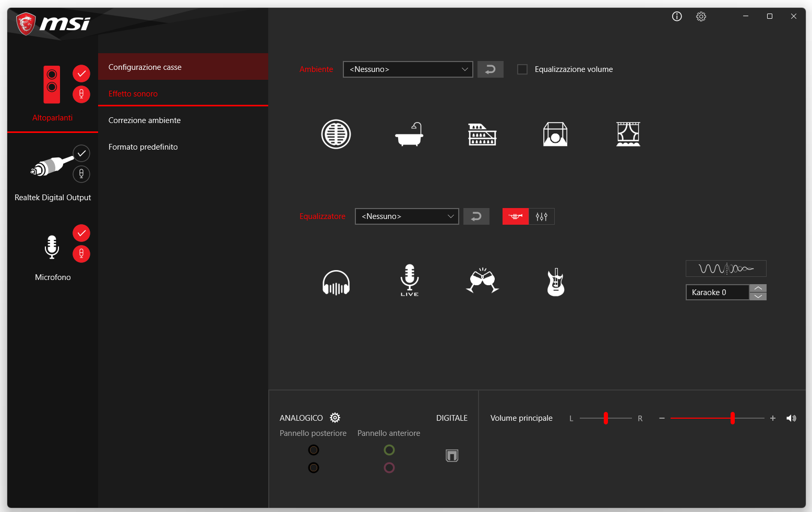Viewport: 812px width, 512px height.
Task: Open the settings gear in title bar
Action: [x=701, y=16]
